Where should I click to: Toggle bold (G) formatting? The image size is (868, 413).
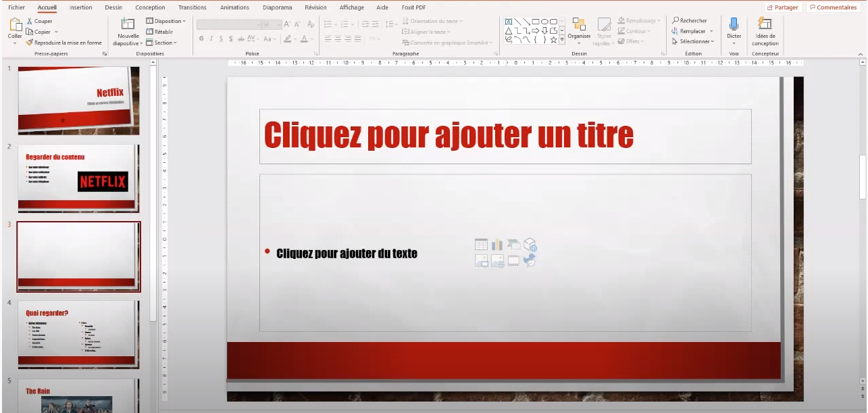point(201,39)
